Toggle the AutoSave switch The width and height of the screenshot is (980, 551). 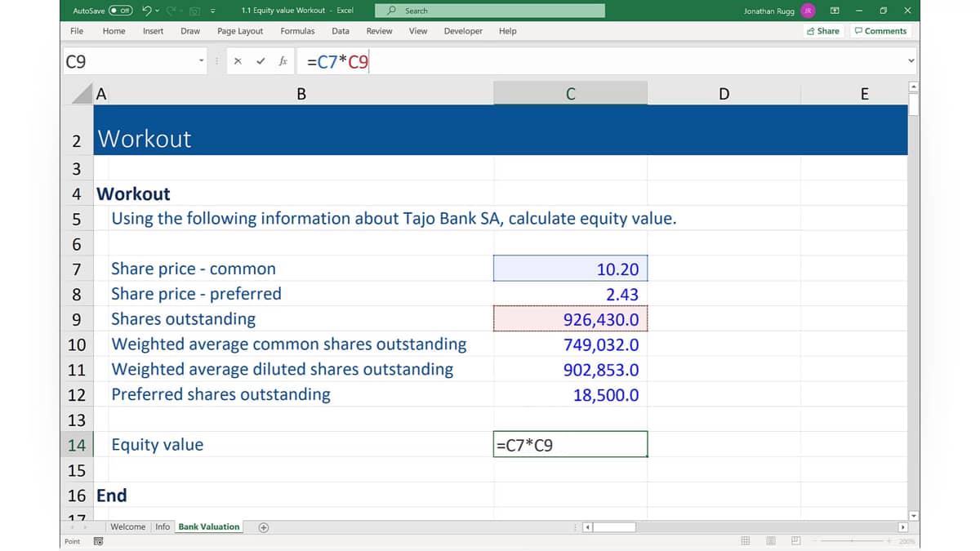pyautogui.click(x=121, y=11)
